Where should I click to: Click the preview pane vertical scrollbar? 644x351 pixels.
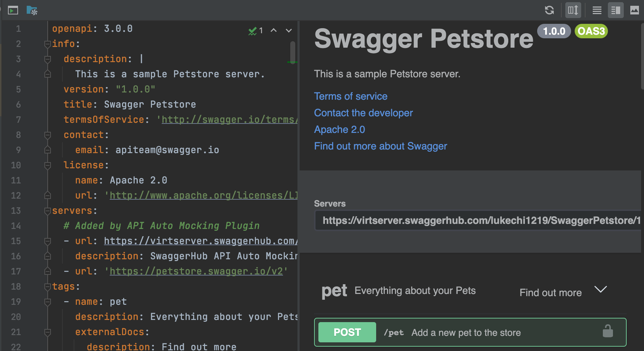click(x=642, y=56)
